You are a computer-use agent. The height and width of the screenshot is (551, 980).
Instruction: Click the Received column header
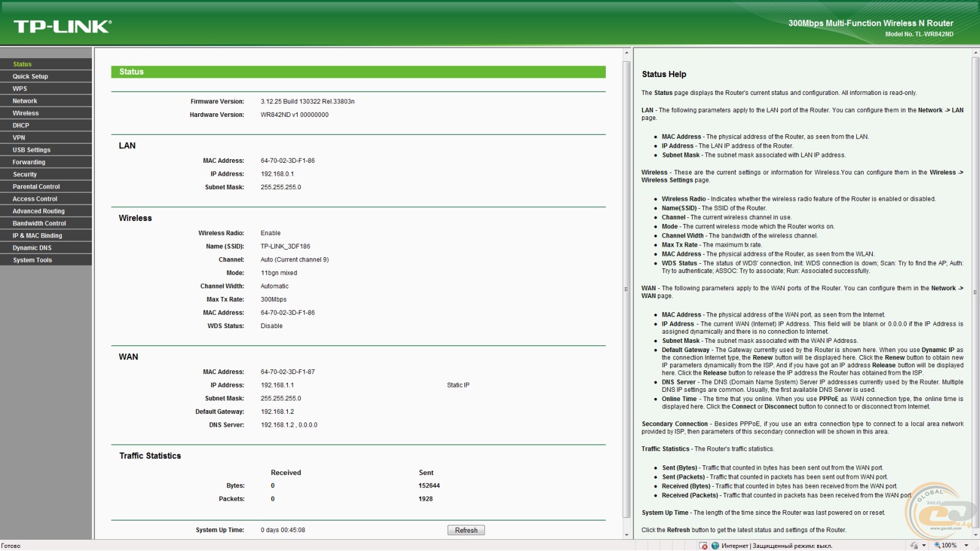tap(286, 473)
